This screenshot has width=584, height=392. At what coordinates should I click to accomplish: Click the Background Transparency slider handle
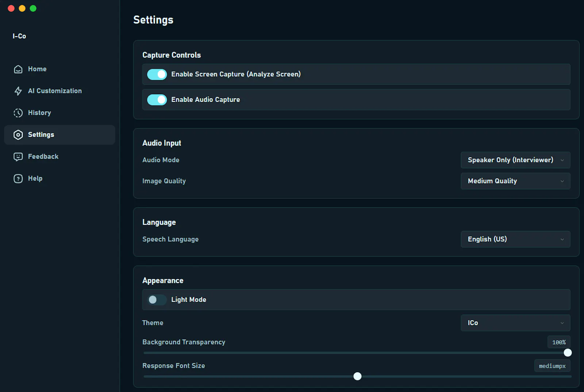point(568,353)
